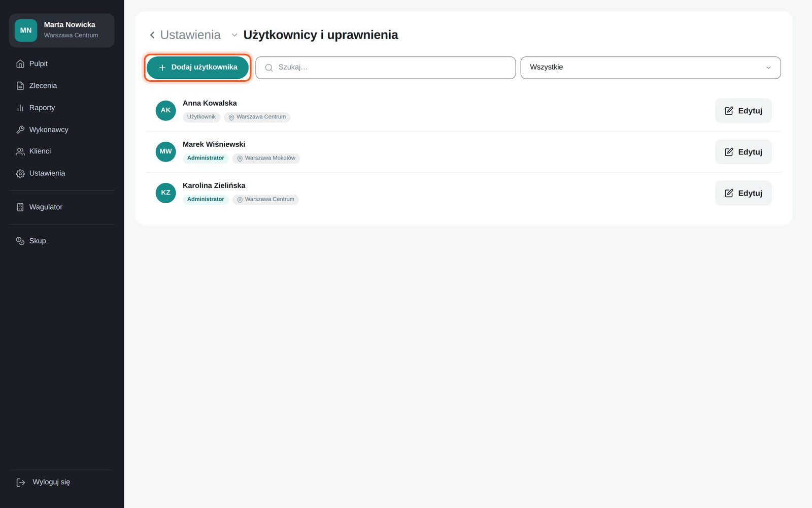Click the plus icon on Dodaj użytkownika
Viewport: 812px width, 508px height.
(162, 68)
